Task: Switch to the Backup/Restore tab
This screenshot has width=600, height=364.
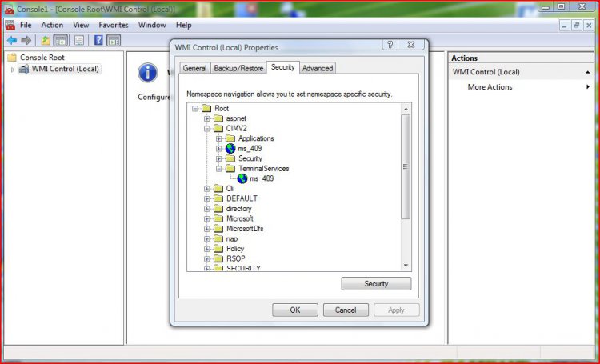Action: coord(238,68)
